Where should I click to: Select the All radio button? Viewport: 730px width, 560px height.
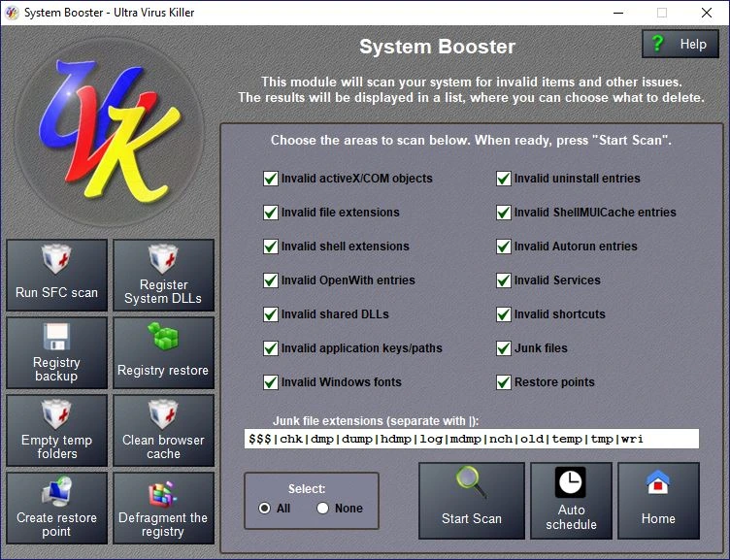(x=264, y=508)
